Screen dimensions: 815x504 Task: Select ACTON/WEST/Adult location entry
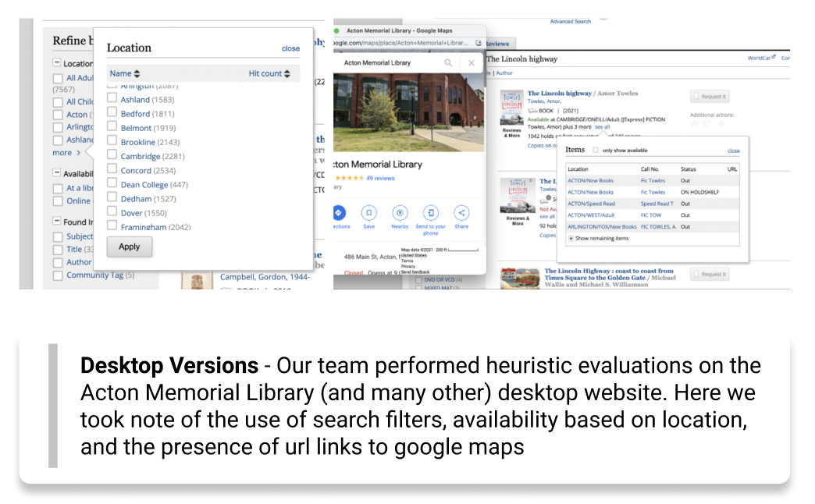coord(591,215)
